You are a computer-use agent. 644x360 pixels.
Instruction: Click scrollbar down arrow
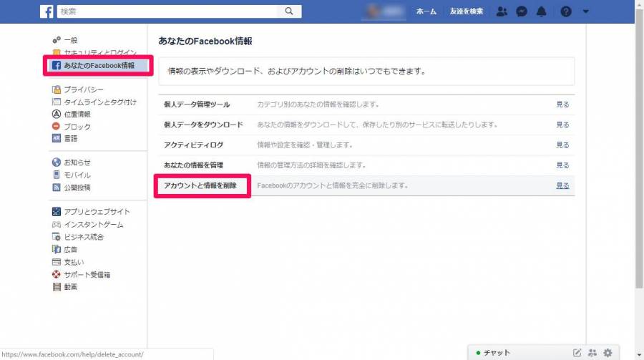click(639, 355)
